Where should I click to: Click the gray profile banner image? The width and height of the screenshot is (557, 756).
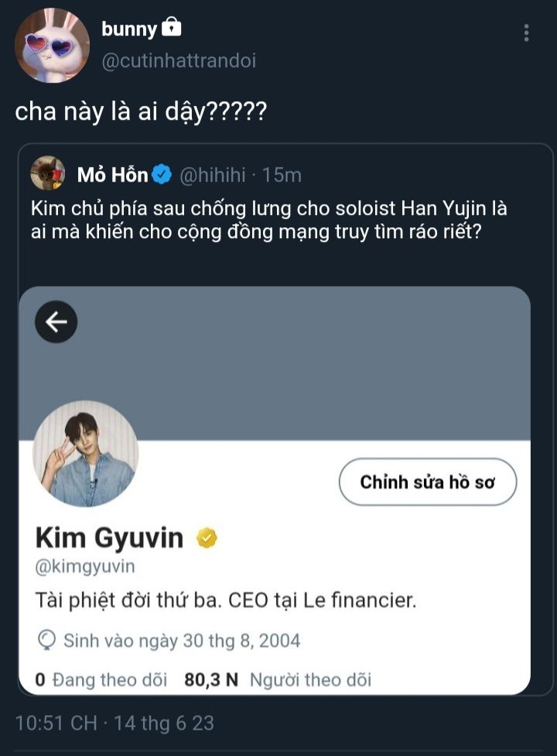pyautogui.click(x=309, y=363)
